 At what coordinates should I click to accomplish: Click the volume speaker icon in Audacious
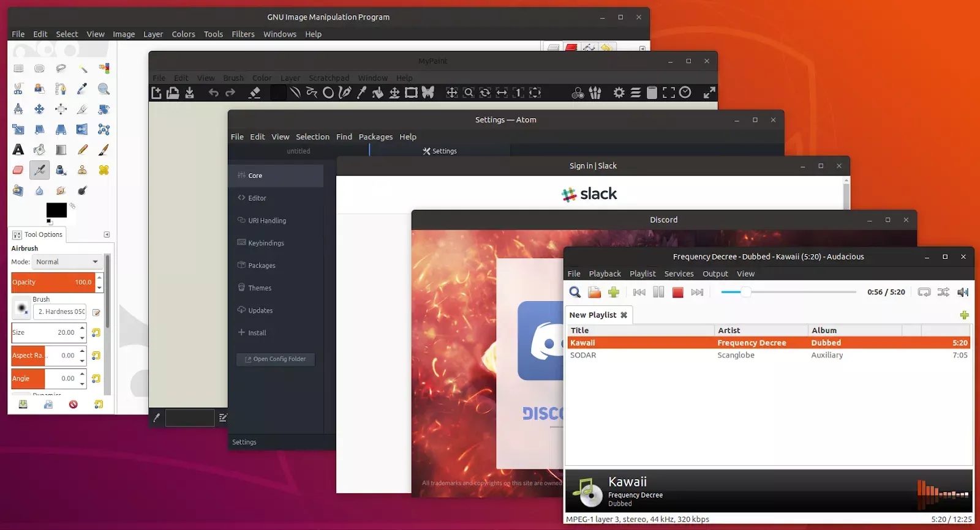coord(963,292)
